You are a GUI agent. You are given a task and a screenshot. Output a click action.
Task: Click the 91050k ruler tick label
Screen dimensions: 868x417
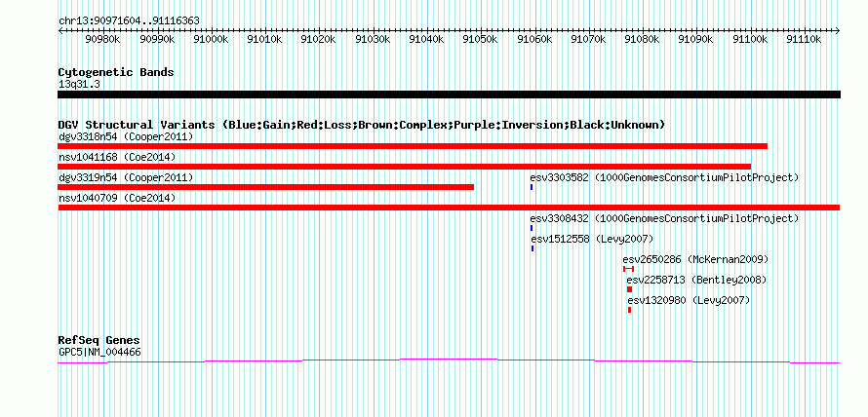[481, 40]
